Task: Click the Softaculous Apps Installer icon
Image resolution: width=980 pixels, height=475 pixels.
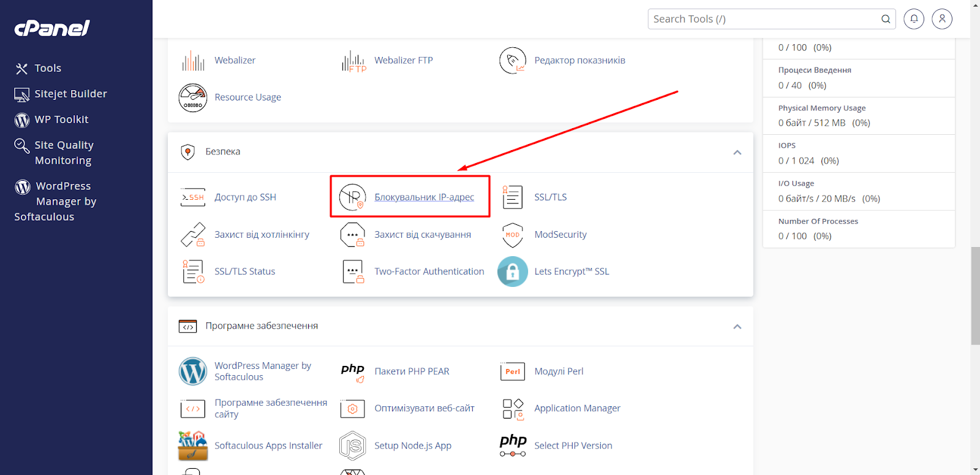Action: 193,446
